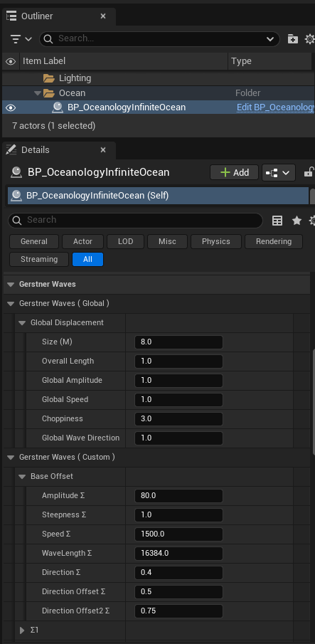Click the '7 actors (1 selected)' status text
This screenshot has height=644, width=315.
(x=54, y=126)
